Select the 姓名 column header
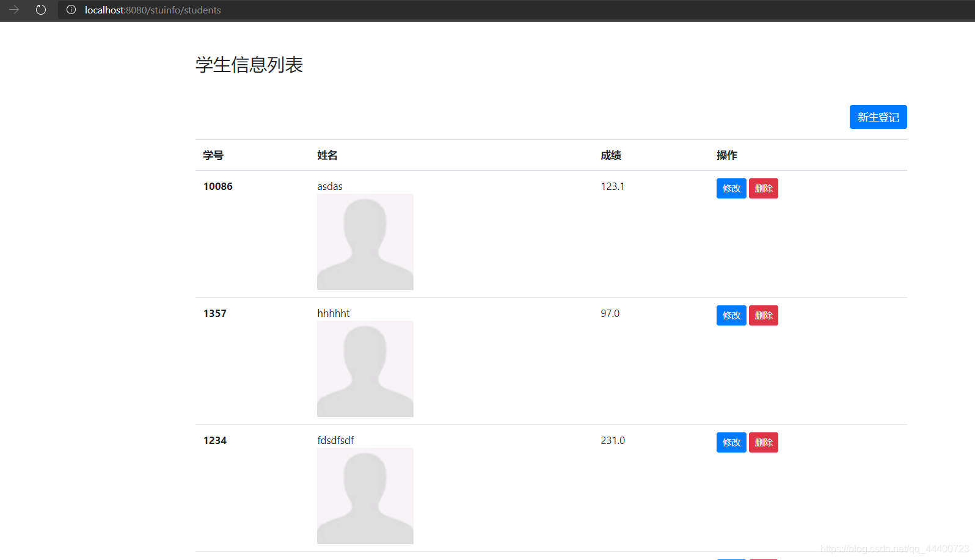The width and height of the screenshot is (975, 560). click(x=327, y=155)
